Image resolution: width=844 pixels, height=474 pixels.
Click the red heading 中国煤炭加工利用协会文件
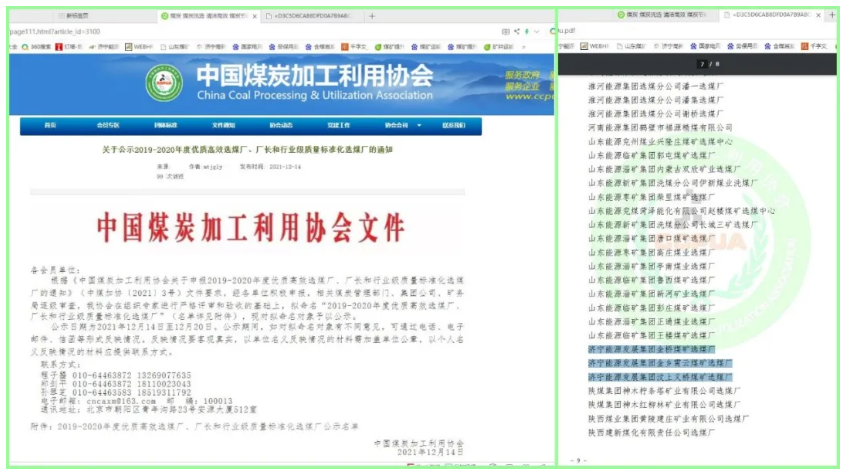(250, 228)
